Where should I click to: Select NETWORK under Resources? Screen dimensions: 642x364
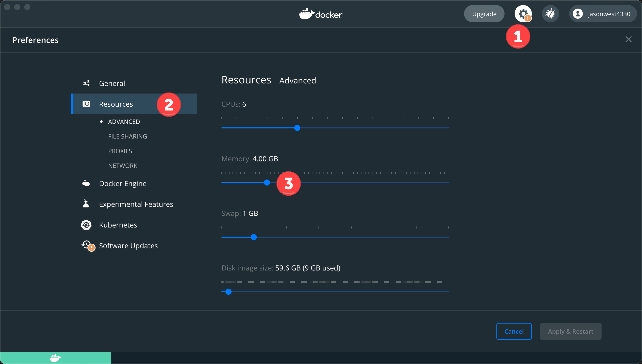tap(123, 166)
